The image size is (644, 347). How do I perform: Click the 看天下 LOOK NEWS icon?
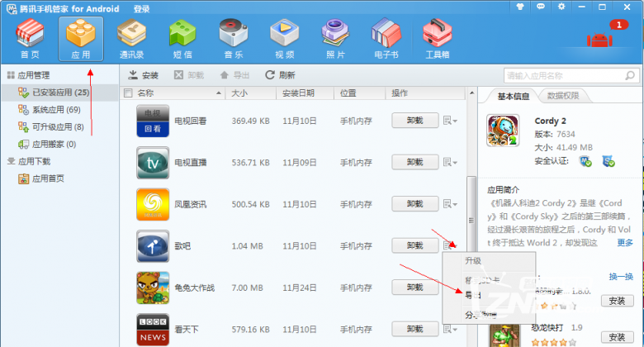point(153,330)
